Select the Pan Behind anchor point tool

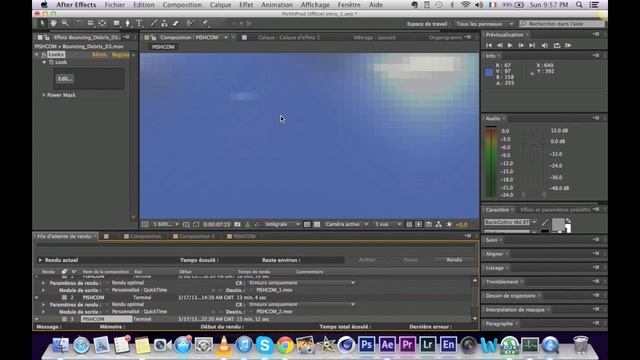point(102,23)
